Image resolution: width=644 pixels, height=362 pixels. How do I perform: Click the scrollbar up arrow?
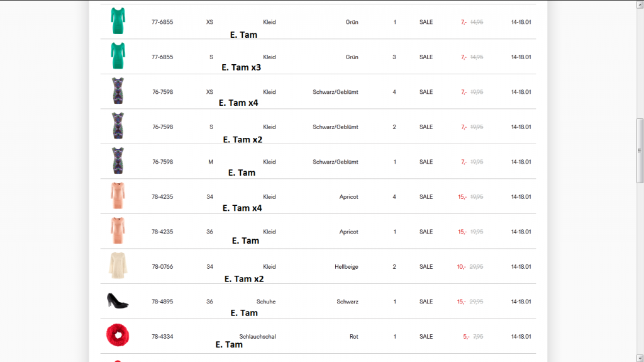640,4
